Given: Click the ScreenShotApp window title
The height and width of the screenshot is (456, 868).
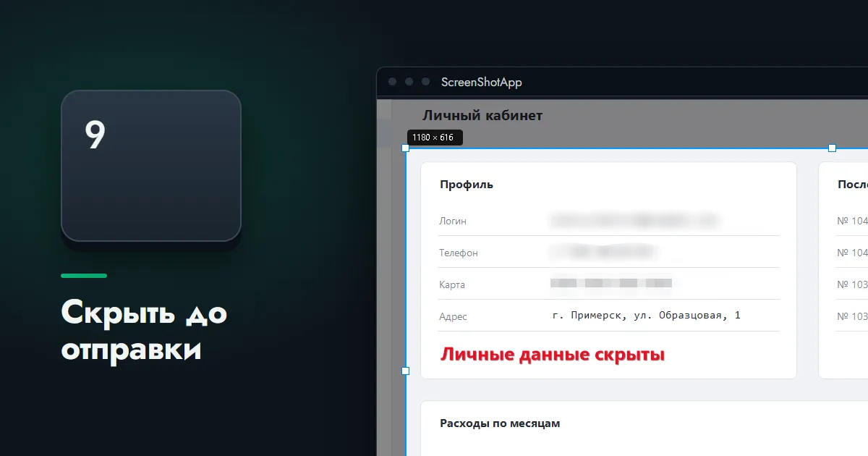Looking at the screenshot, I should [482, 82].
